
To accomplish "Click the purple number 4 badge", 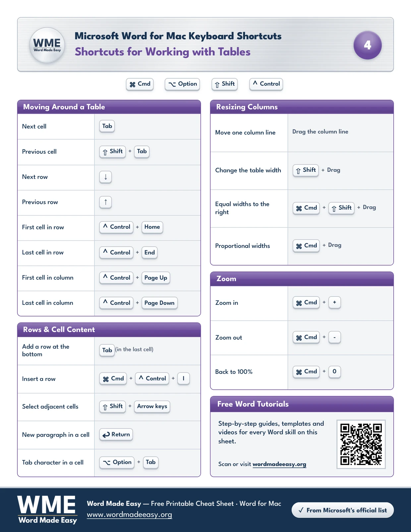I will tap(368, 45).
